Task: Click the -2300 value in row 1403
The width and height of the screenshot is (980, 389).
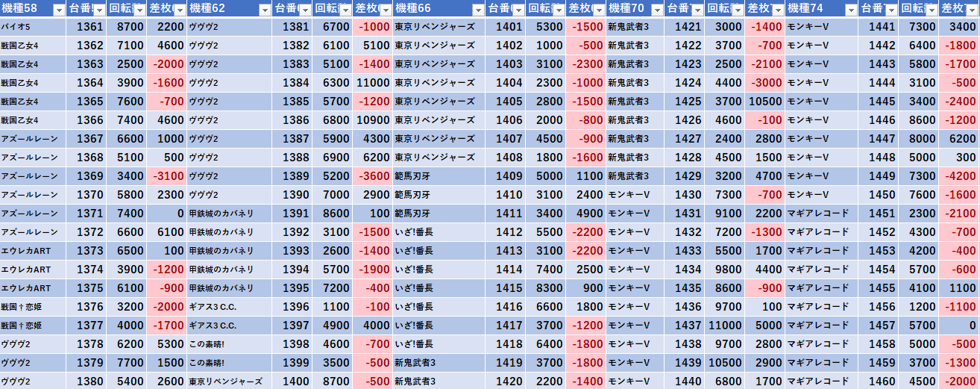Action: click(x=586, y=64)
